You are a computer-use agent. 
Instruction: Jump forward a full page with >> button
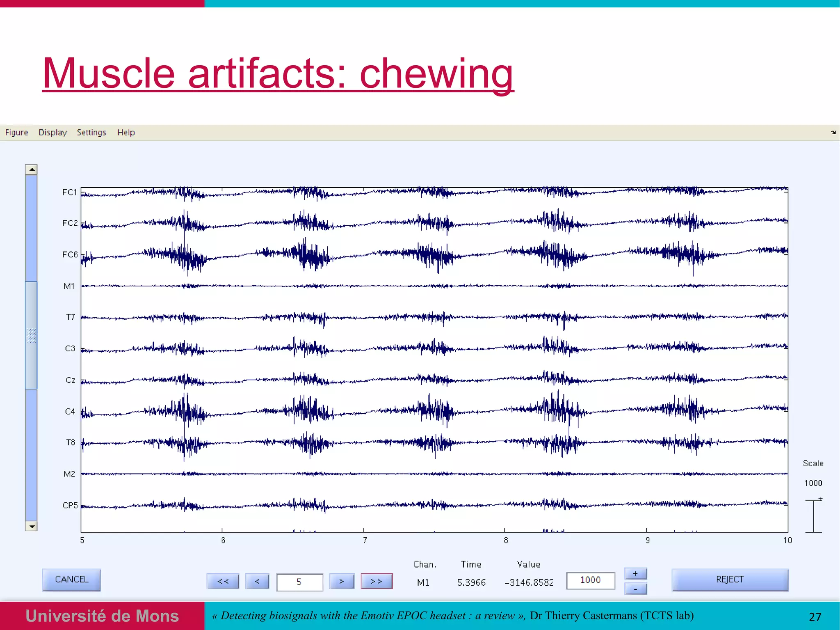coord(377,581)
